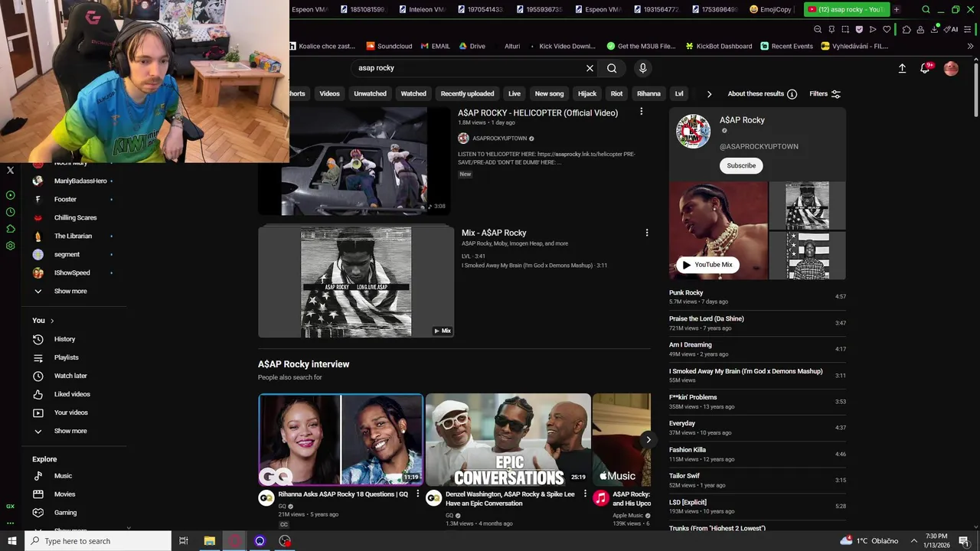Image resolution: width=980 pixels, height=551 pixels.
Task: Click the upload create icon in YouTube header
Action: pos(902,68)
